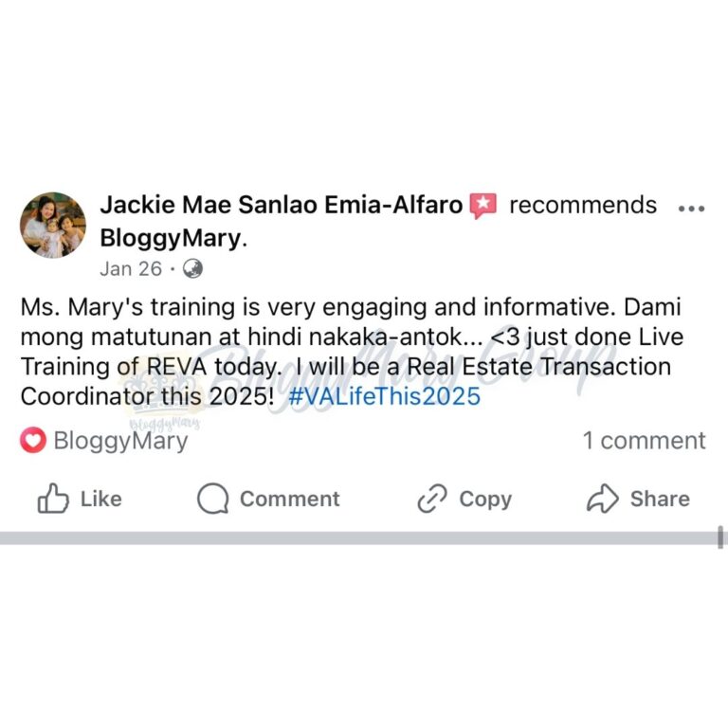
Task: Open Jackie Mae's profile picture
Action: point(53,226)
